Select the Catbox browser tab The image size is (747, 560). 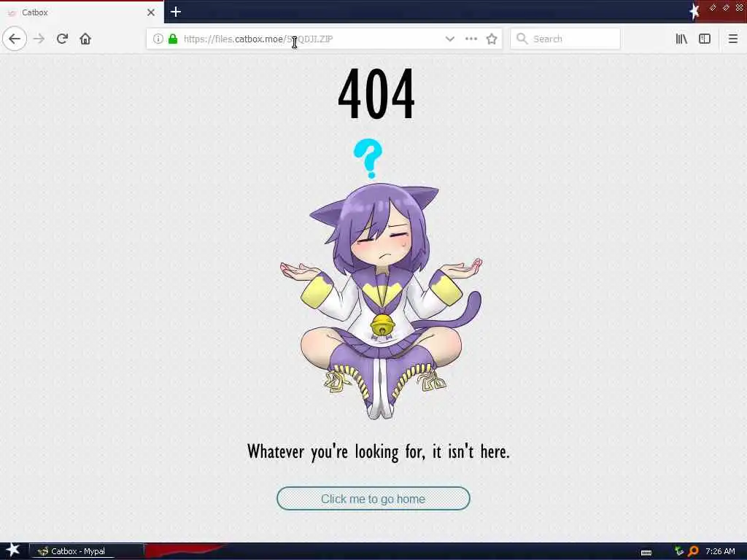(x=82, y=12)
